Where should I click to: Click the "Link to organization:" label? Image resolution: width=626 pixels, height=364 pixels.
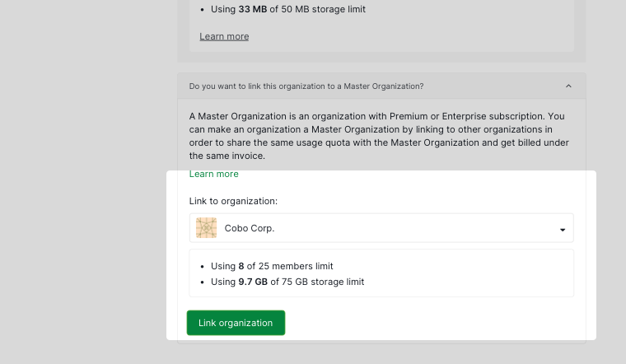(x=233, y=201)
